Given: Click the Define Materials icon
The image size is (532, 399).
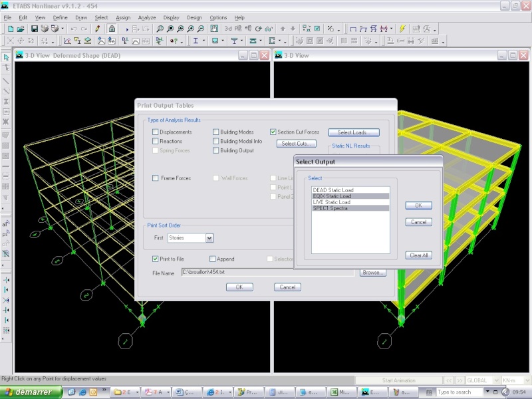Looking at the screenshot, I should point(67,41).
